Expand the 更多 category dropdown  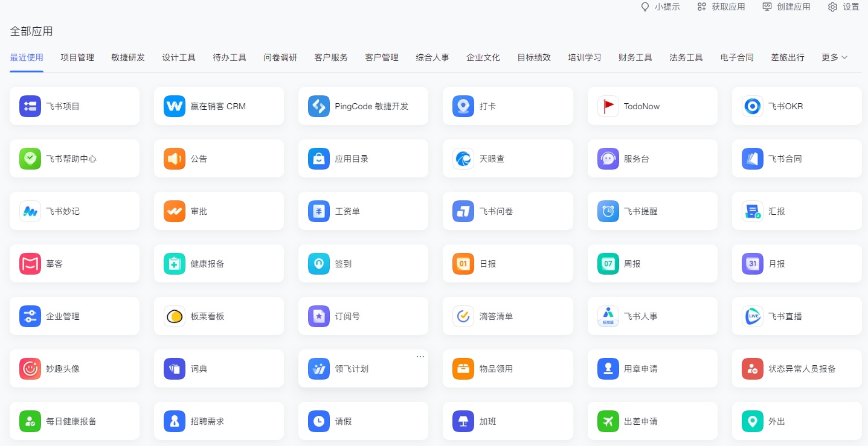click(x=834, y=57)
